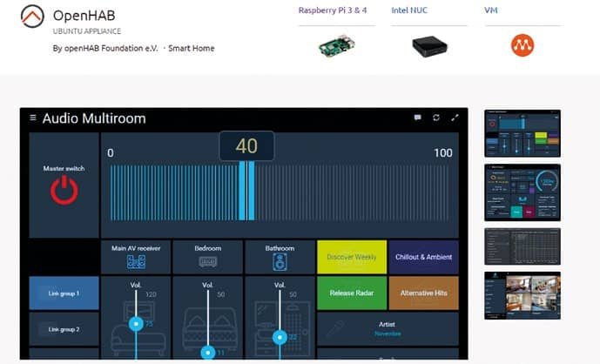Viewport: 600px width, 364px height.
Task: Click the Smart Home category link
Action: [192, 48]
